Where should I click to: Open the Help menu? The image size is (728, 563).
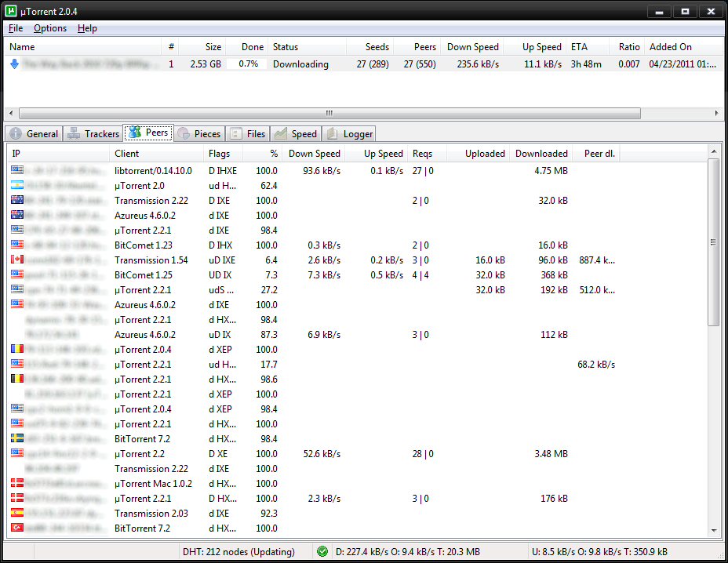pos(87,28)
